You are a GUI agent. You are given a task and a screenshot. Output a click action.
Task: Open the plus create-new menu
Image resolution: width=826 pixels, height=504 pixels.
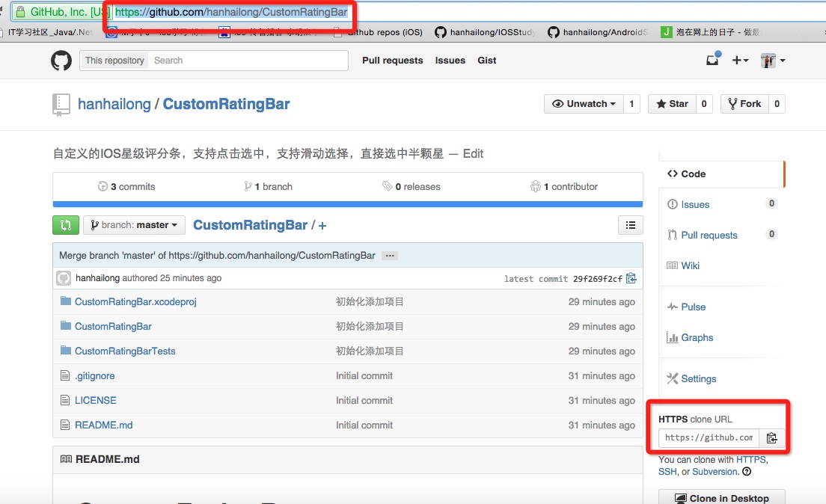pos(740,60)
